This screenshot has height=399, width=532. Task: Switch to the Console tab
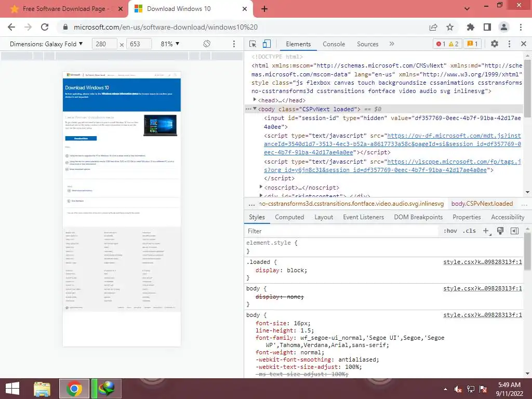click(x=334, y=44)
